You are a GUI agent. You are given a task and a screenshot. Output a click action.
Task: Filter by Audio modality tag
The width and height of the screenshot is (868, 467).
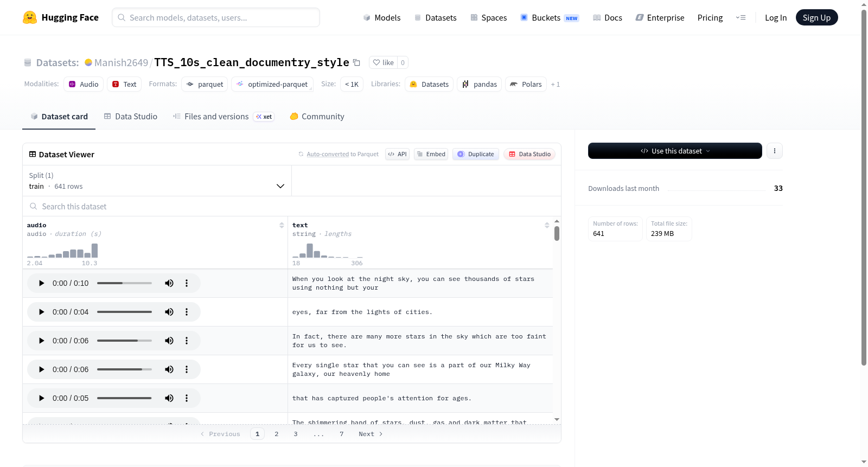(x=84, y=84)
